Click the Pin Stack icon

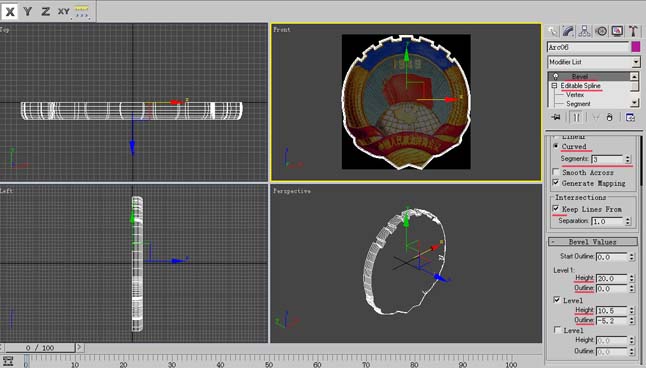pos(556,117)
